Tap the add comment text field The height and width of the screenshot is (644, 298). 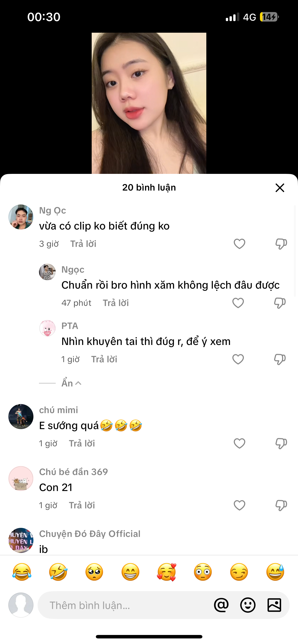[125, 605]
